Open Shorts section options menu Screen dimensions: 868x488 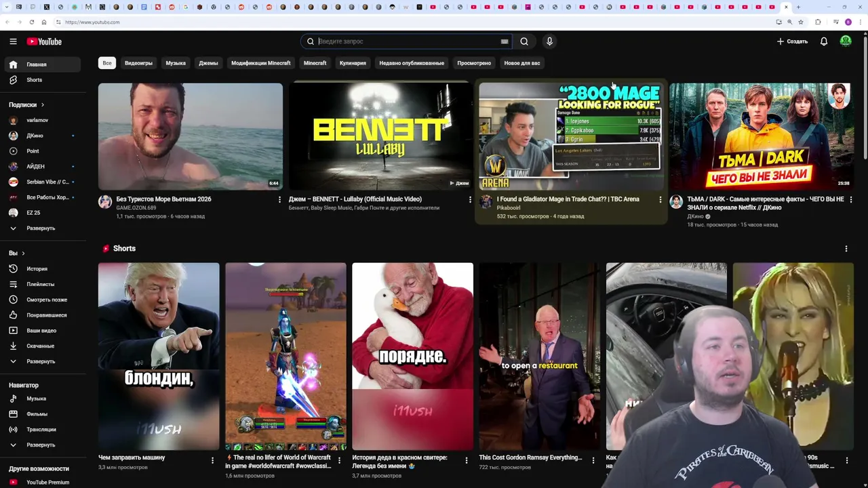pyautogui.click(x=846, y=249)
